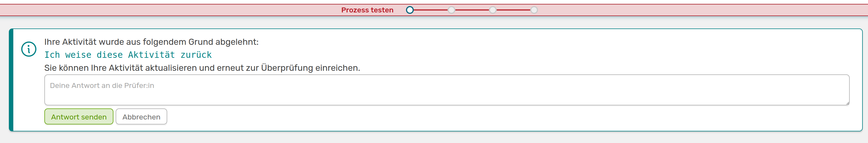This screenshot has width=868, height=143.
Task: Select the fourth and last step circle
Action: (x=534, y=10)
